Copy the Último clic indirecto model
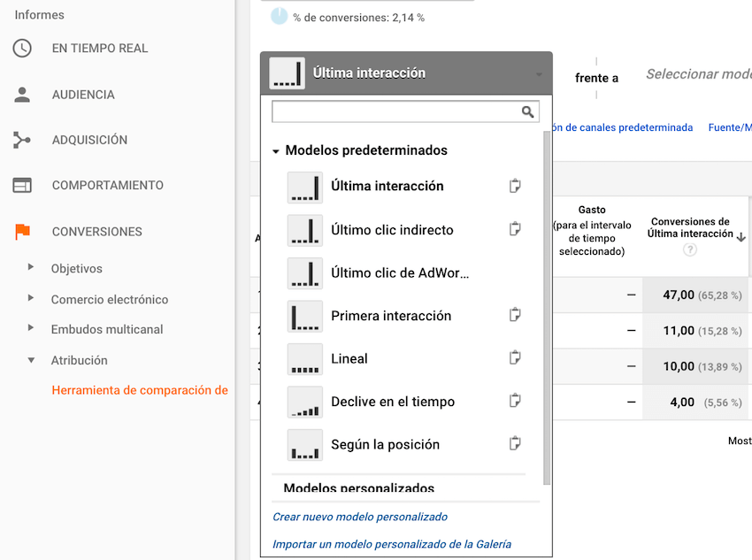Viewport: 752px width, 560px height. [x=515, y=229]
